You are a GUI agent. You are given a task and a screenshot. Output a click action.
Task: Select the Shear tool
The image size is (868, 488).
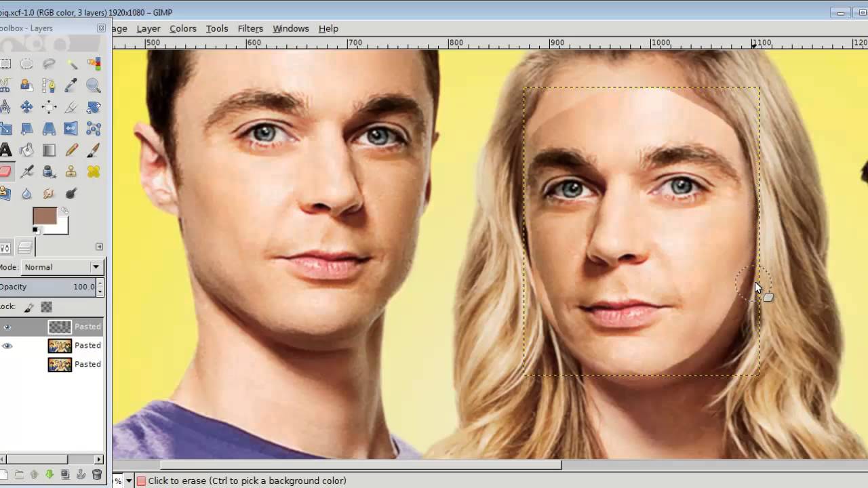[26, 129]
